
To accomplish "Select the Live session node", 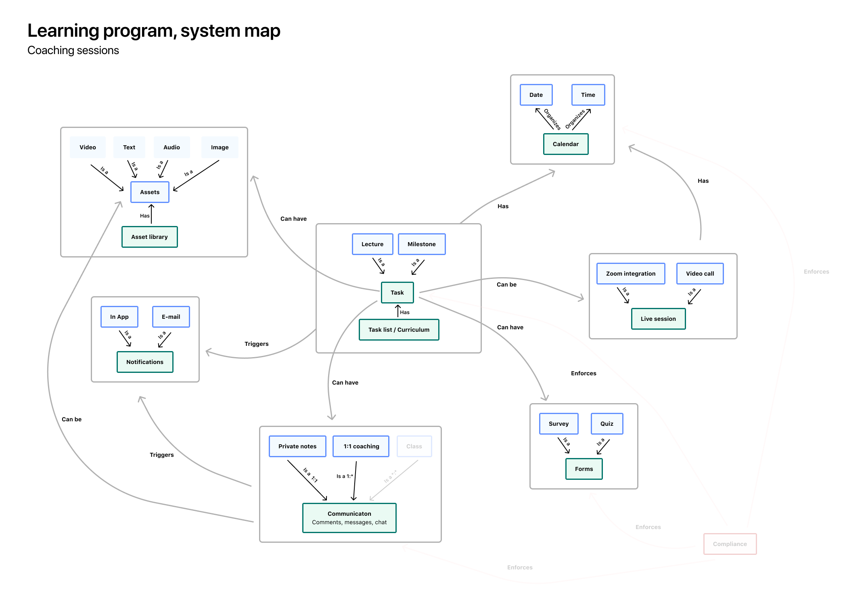I will [x=658, y=319].
